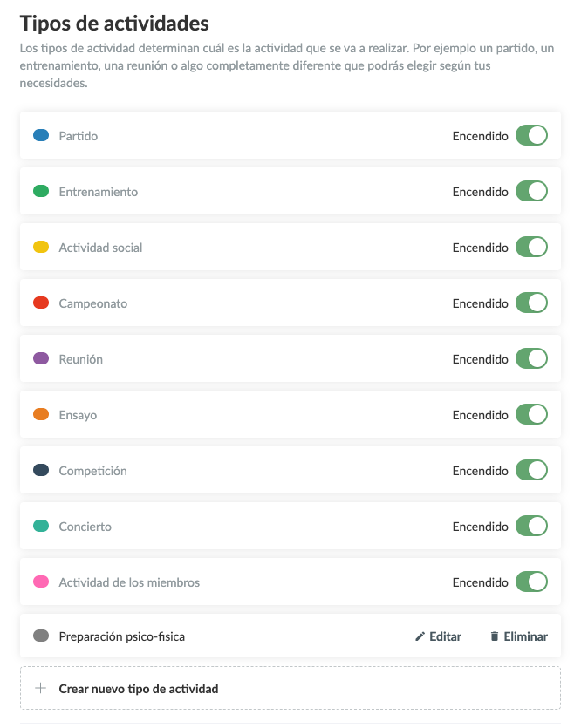The width and height of the screenshot is (581, 728).
Task: Disable the Competición switch
Action: pyautogui.click(x=531, y=470)
